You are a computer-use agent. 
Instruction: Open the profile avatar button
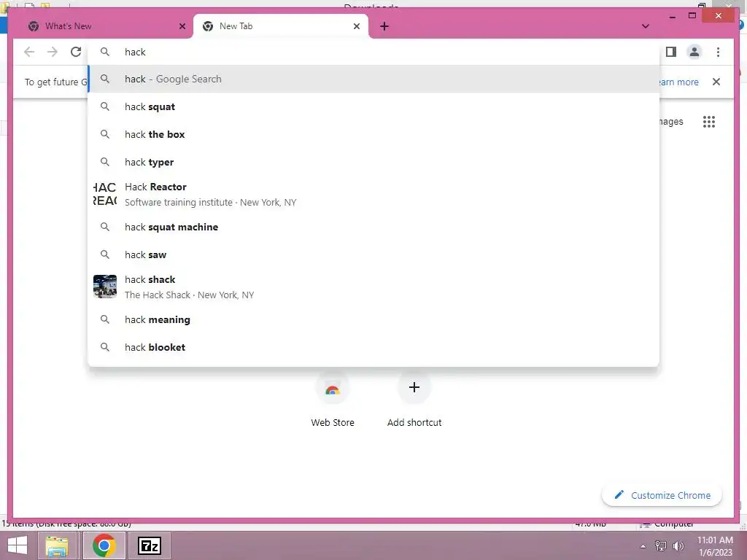[x=694, y=52]
